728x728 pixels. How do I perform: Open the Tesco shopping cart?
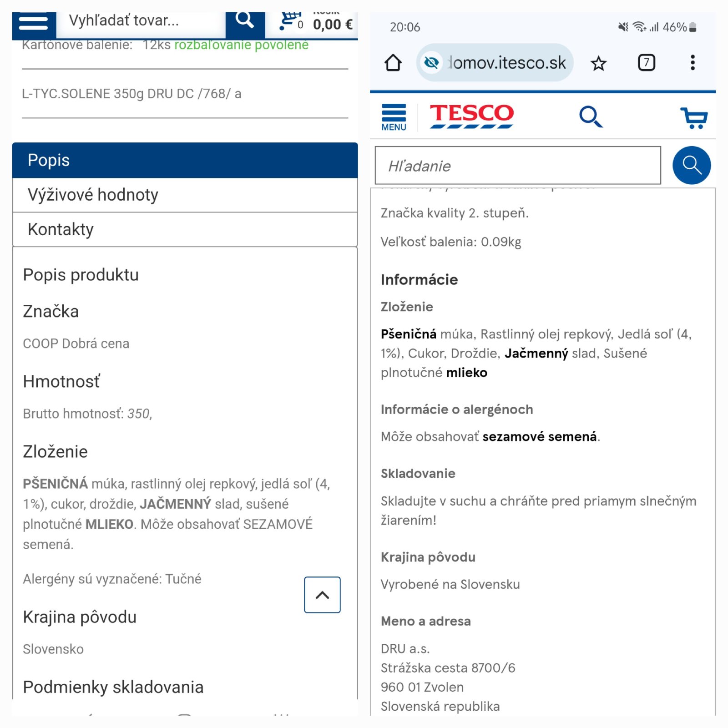click(694, 118)
